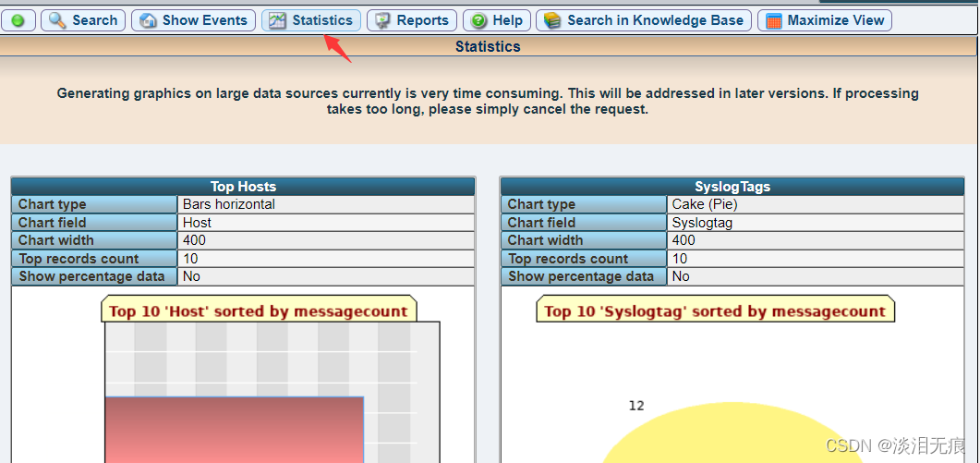Click the Top 10 'Syslogtag' chart title
The height and width of the screenshot is (463, 980).
pos(715,311)
